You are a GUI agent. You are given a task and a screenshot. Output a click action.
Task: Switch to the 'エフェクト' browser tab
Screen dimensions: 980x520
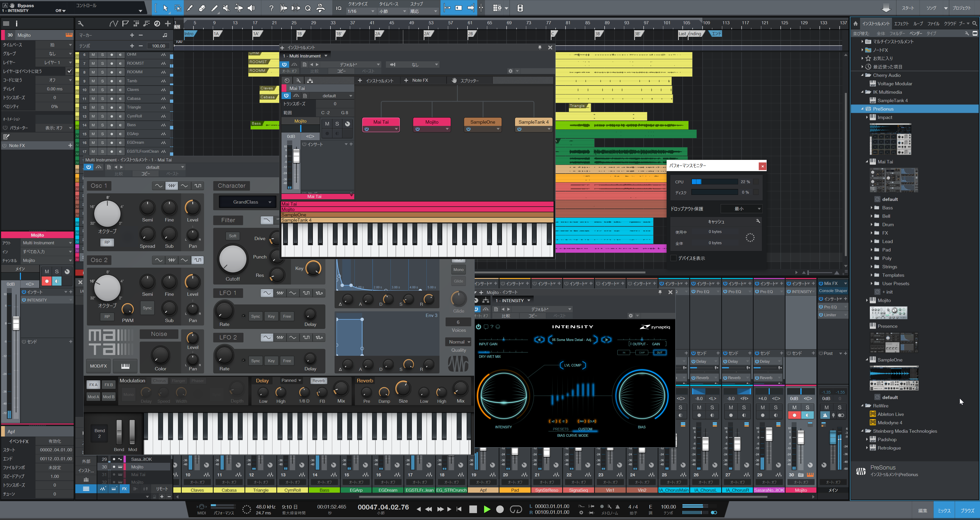[x=901, y=23]
